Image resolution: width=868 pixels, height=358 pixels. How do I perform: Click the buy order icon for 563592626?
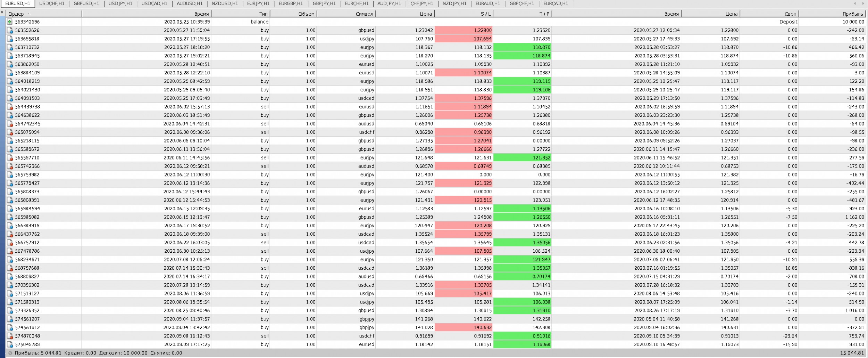coord(10,31)
